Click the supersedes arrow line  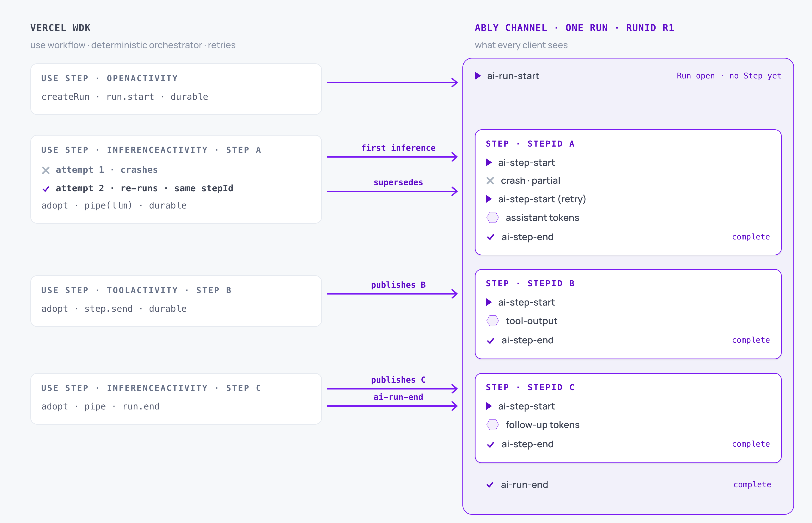tap(392, 191)
